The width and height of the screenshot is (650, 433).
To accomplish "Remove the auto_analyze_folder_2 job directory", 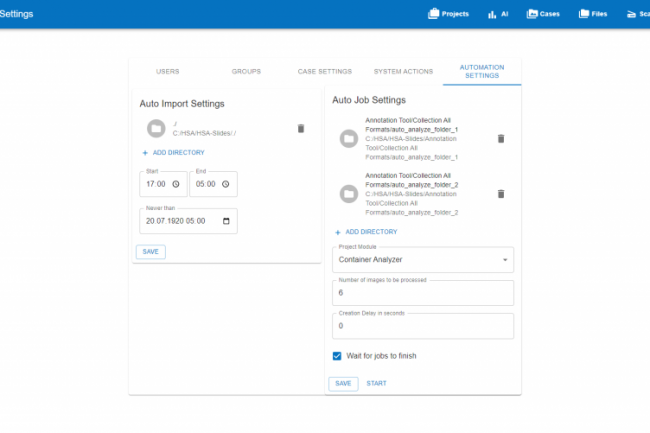I will click(x=501, y=193).
